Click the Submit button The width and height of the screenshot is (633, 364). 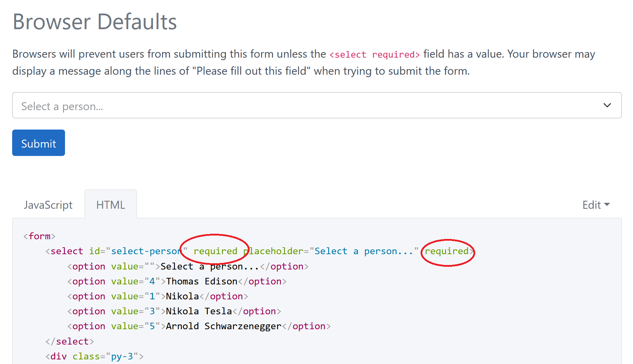point(38,142)
